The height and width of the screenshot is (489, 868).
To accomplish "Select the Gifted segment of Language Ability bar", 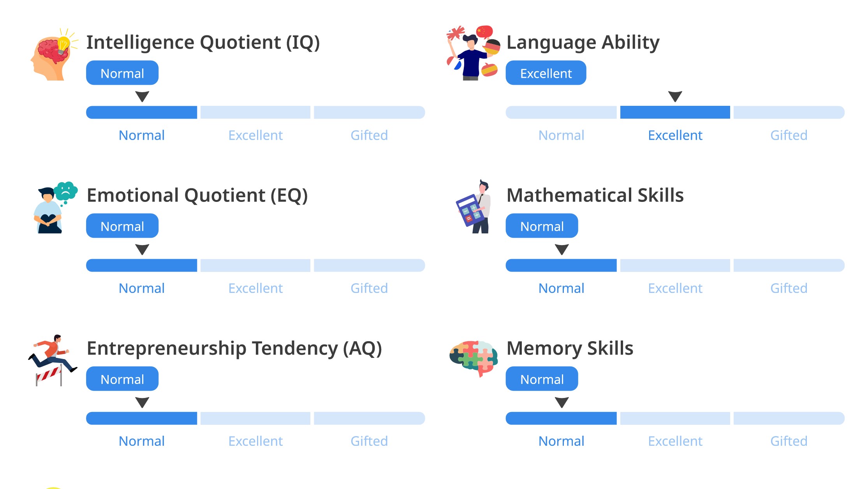I will [x=789, y=112].
